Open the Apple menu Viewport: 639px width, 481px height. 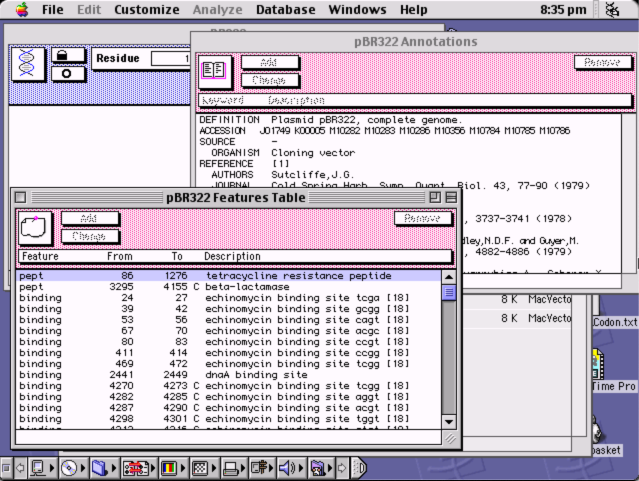20,10
